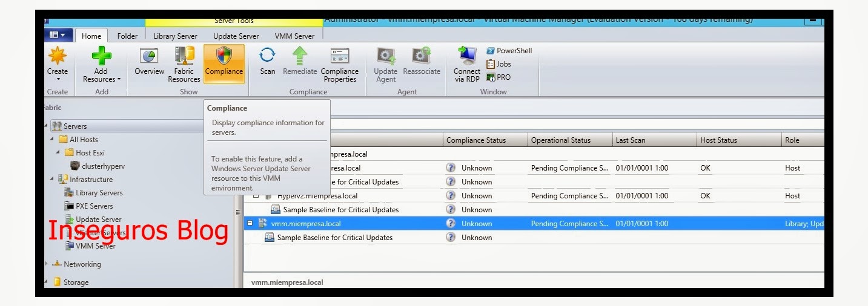868x306 pixels.
Task: Click Connect via RDP icon
Action: [466, 57]
